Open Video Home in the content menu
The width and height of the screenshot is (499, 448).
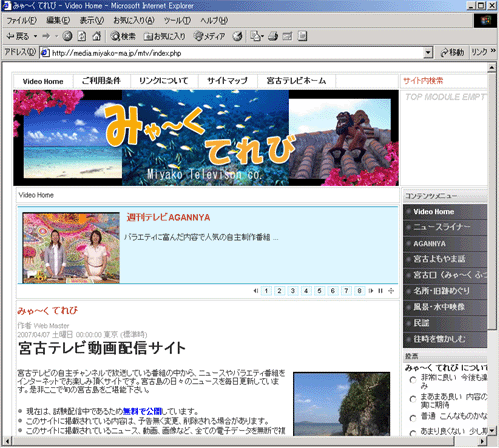445,212
